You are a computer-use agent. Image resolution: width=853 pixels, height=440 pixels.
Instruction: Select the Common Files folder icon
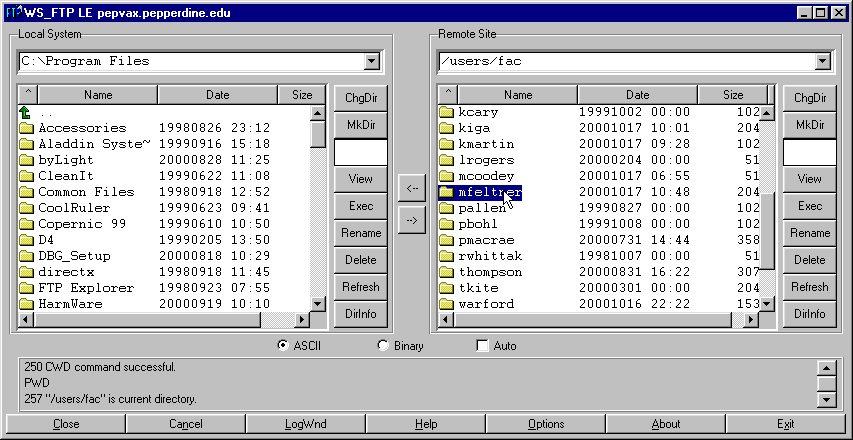(x=26, y=193)
